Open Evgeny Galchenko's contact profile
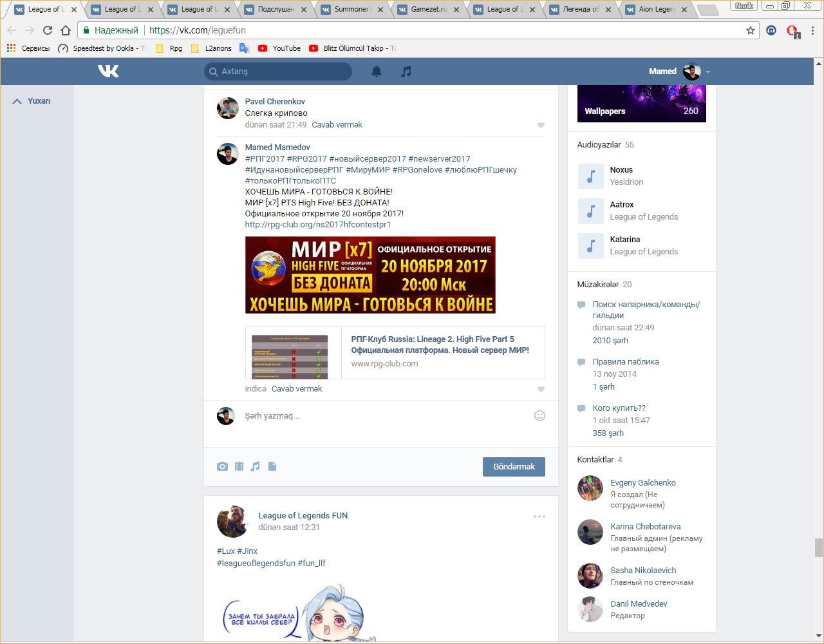Viewport: 824px width, 644px height. coord(643,483)
